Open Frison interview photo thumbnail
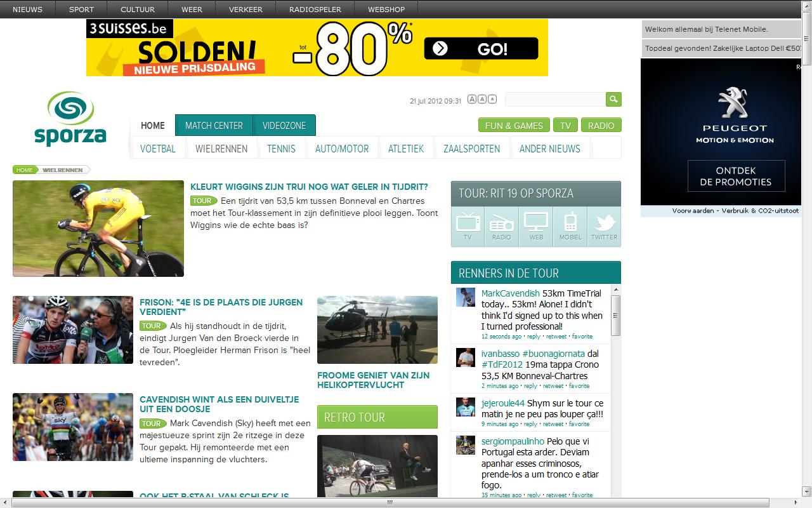The height and width of the screenshot is (508, 812). pyautogui.click(x=73, y=330)
